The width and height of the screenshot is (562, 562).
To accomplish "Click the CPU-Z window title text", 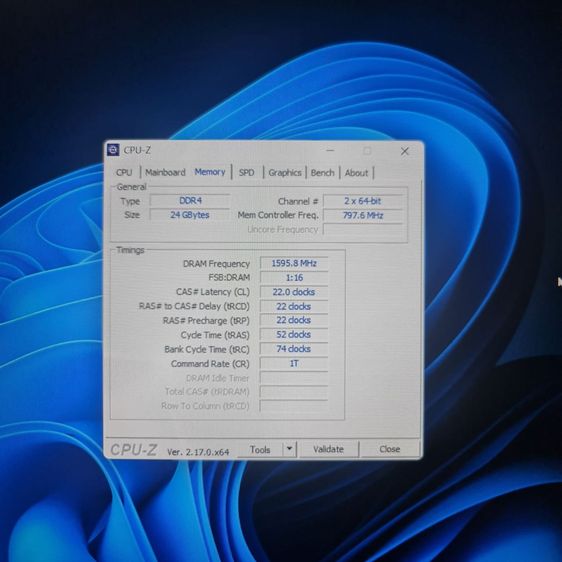I will (x=137, y=150).
